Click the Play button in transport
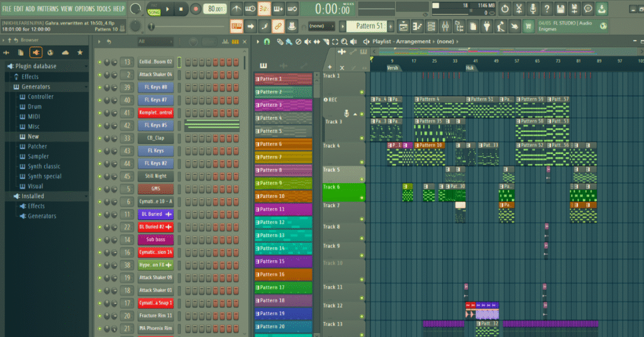644x337 pixels. 167,9
